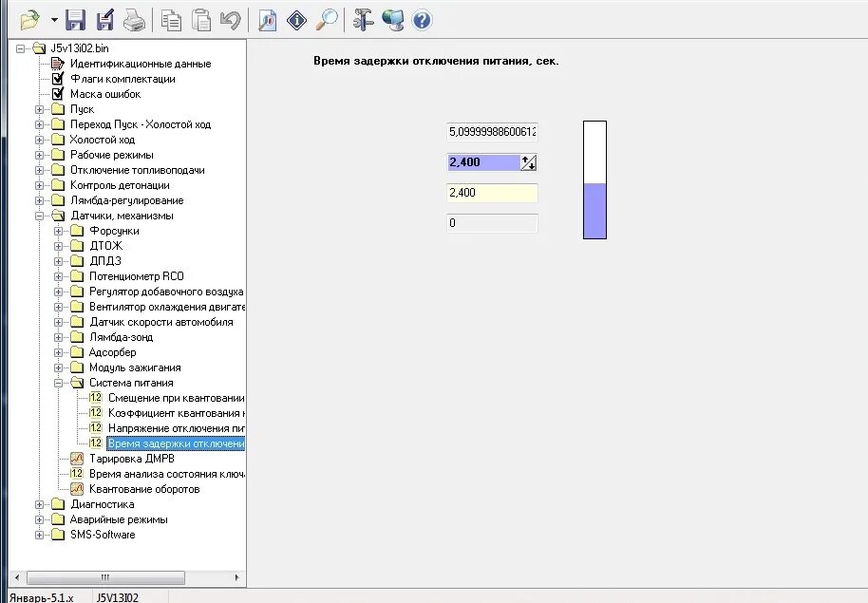Image resolution: width=868 pixels, height=603 pixels.
Task: Open Коэффициент квантования parameter
Action: pyautogui.click(x=176, y=413)
